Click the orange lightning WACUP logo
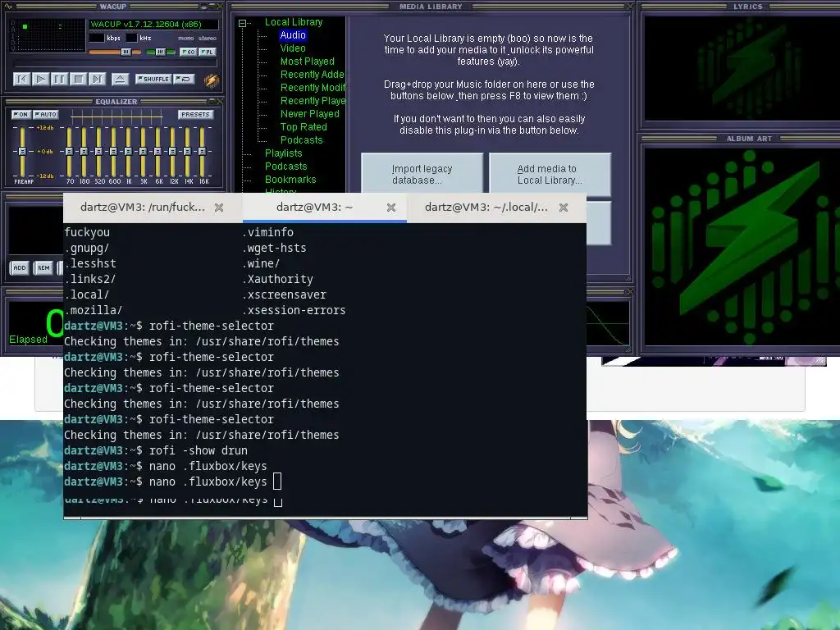 click(212, 80)
